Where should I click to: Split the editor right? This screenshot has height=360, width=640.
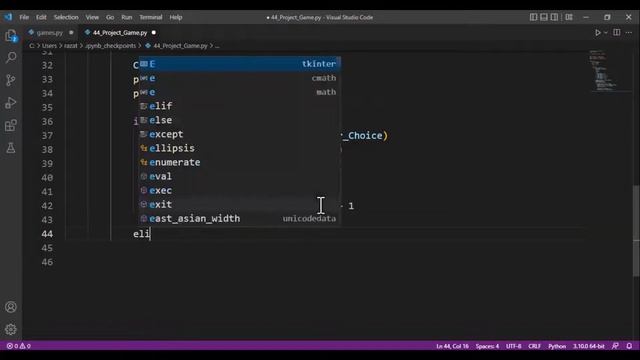tap(617, 32)
